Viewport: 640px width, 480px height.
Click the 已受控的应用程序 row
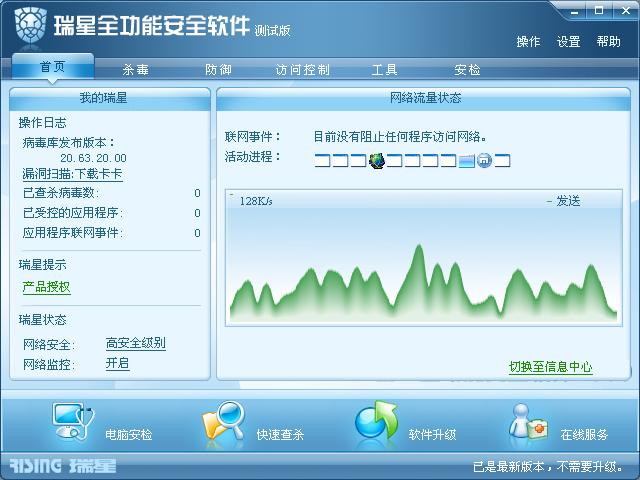(111, 213)
